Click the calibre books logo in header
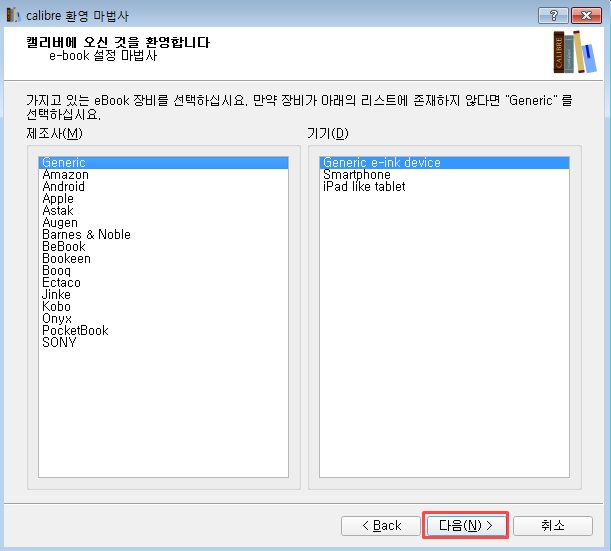The height and width of the screenshot is (551, 611). tap(575, 52)
